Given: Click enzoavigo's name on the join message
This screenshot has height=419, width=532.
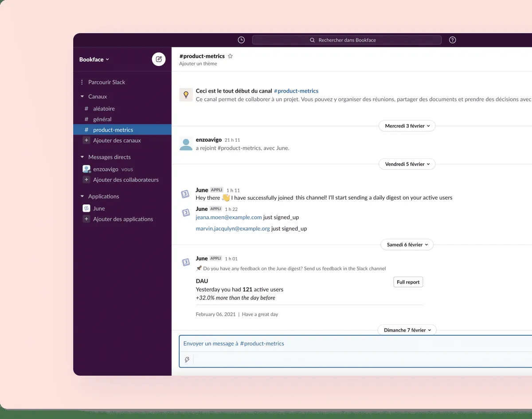Looking at the screenshot, I should (x=209, y=140).
